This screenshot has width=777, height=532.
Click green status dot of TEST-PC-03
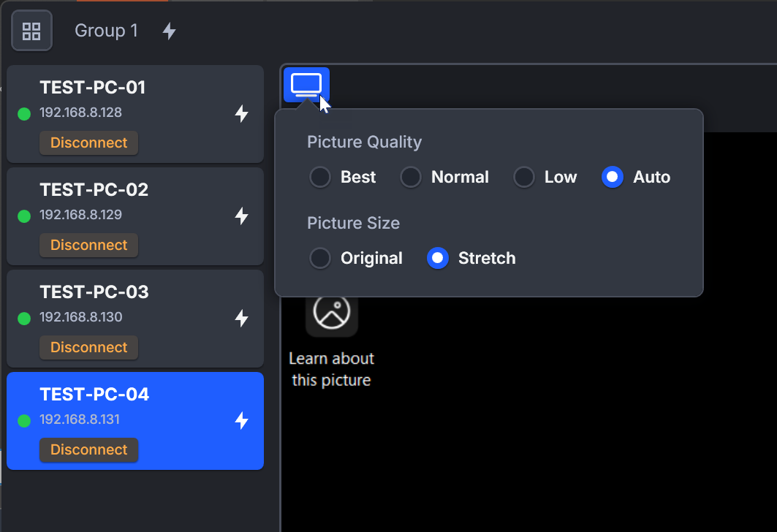[x=24, y=319]
